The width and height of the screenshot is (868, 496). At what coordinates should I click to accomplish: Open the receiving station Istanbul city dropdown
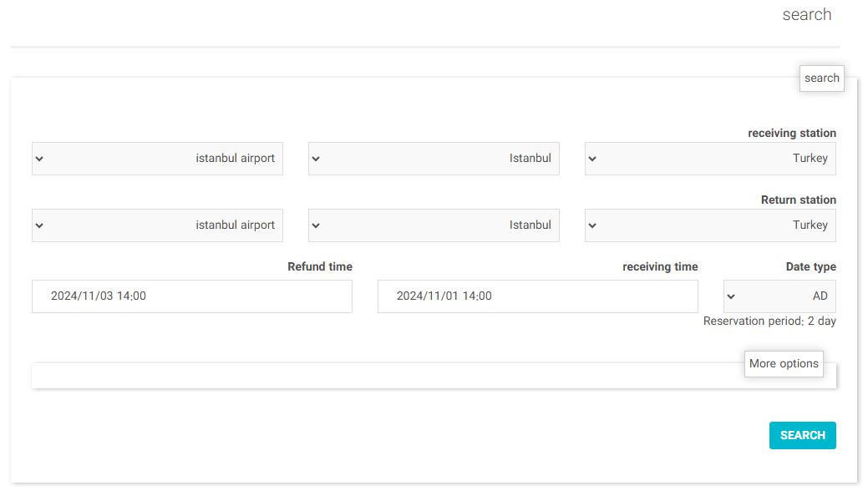click(434, 159)
